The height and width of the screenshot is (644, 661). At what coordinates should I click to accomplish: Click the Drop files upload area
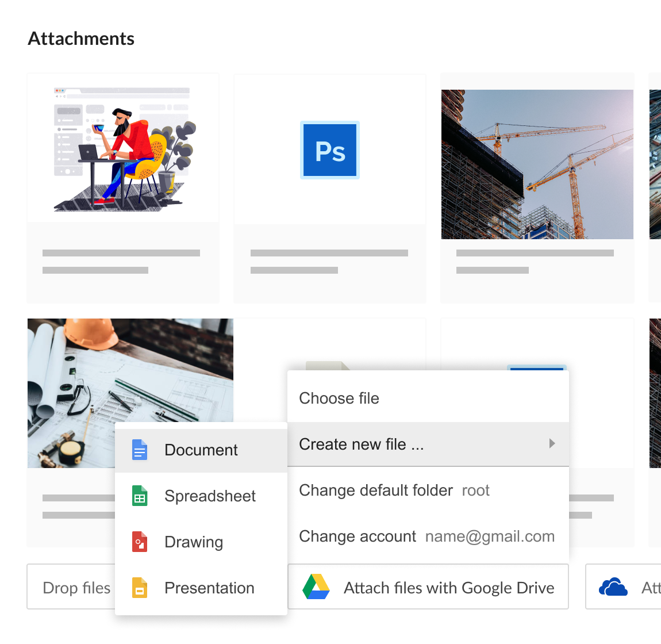coord(76,586)
